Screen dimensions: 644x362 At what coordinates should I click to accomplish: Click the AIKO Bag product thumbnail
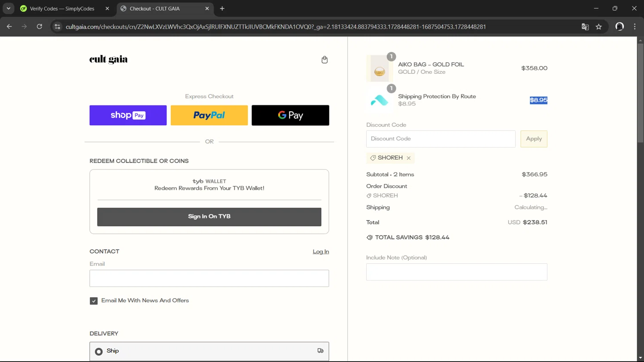[380, 69]
